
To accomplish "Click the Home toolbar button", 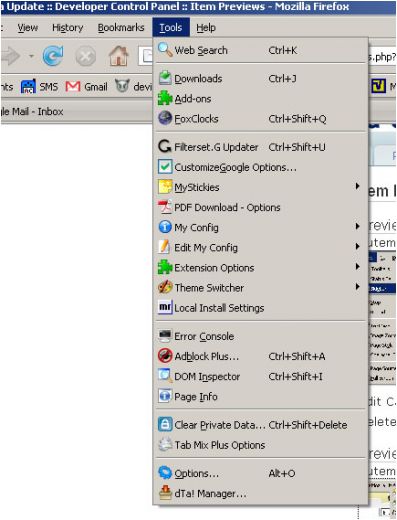I will [x=119, y=55].
